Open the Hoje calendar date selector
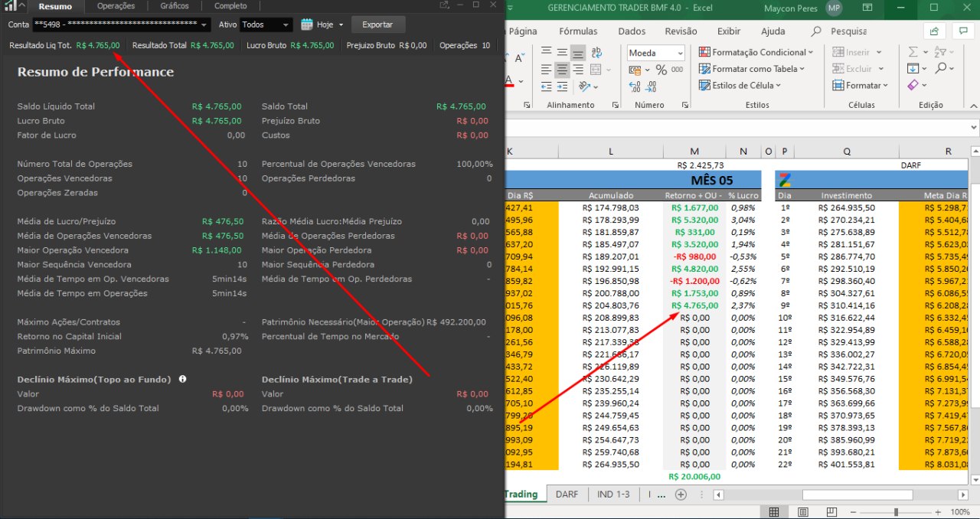The image size is (980, 519). tap(322, 24)
